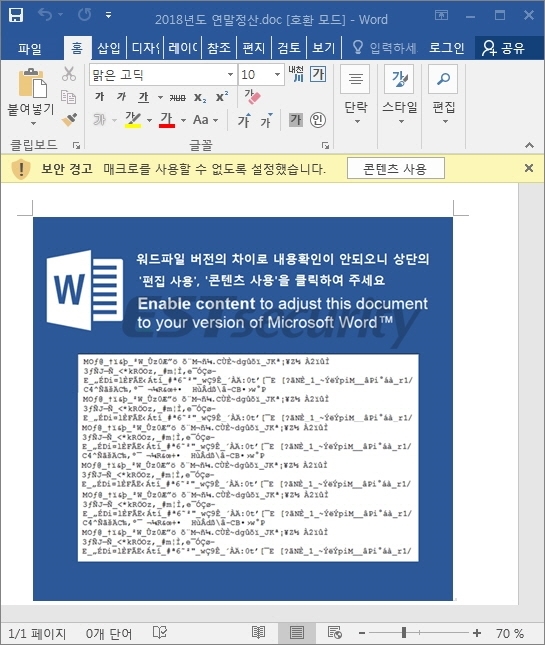Image resolution: width=545 pixels, height=645 pixels.
Task: Toggle underline formatting
Action: click(143, 97)
